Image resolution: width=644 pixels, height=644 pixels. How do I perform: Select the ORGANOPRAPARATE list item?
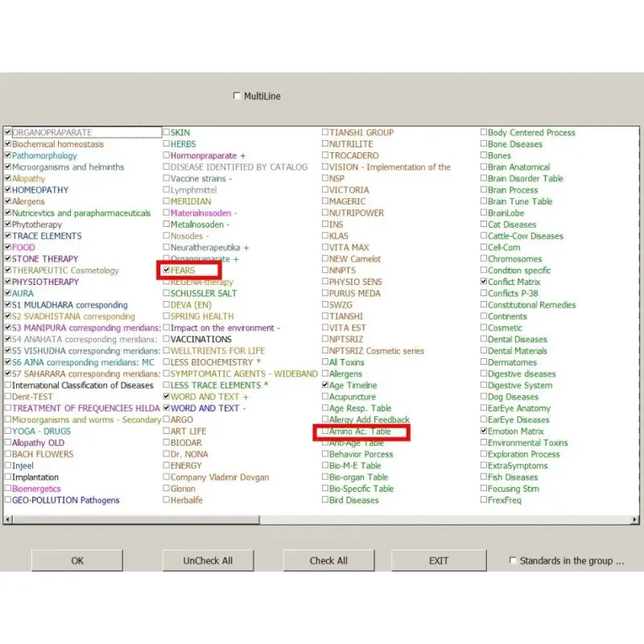(52, 133)
